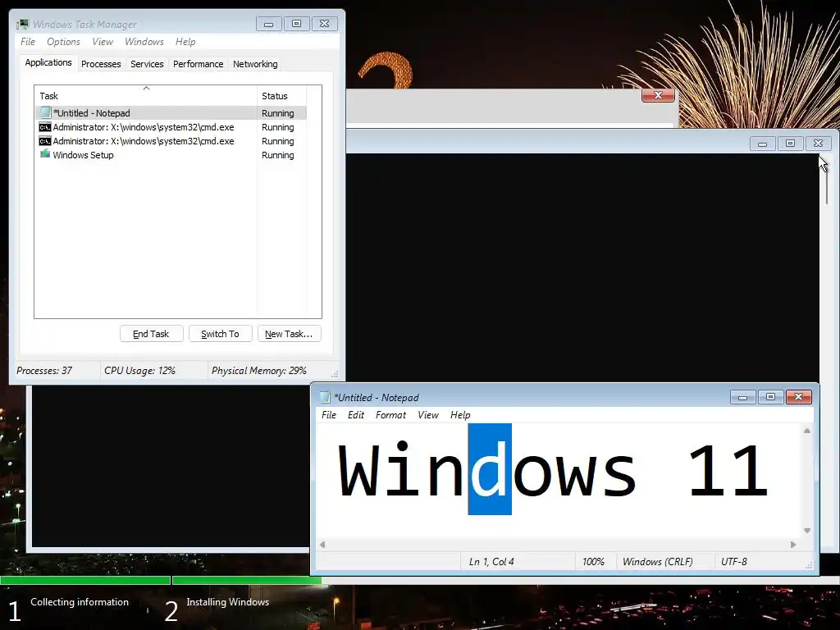The width and height of the screenshot is (840, 630).
Task: Click the New Task... button
Action: tap(289, 334)
